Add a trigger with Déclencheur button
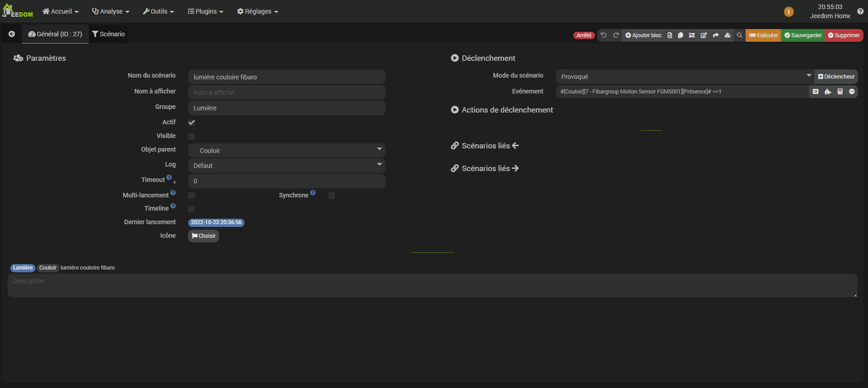 (836, 77)
